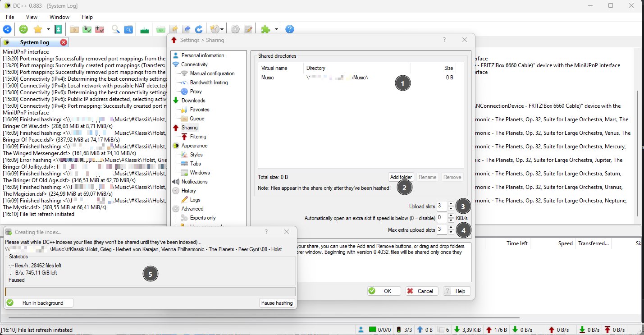Increase Max extra upload slots
This screenshot has height=335, width=644.
point(451,228)
